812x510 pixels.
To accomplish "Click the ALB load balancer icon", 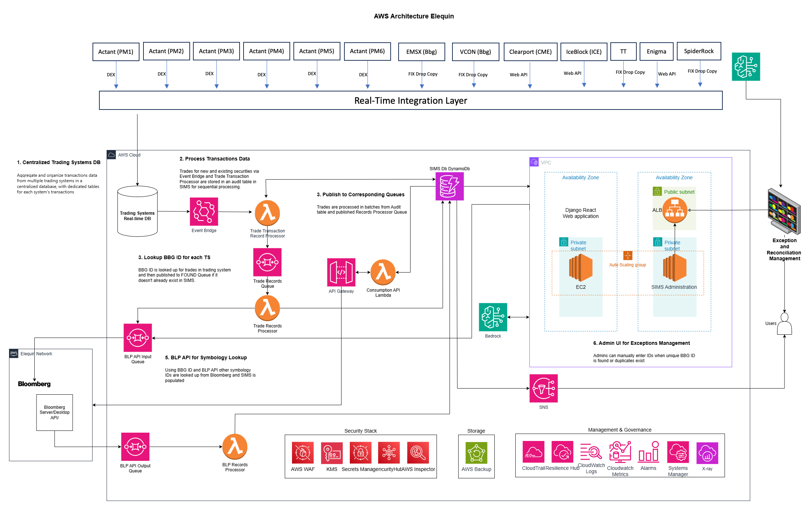I will pyautogui.click(x=674, y=210).
